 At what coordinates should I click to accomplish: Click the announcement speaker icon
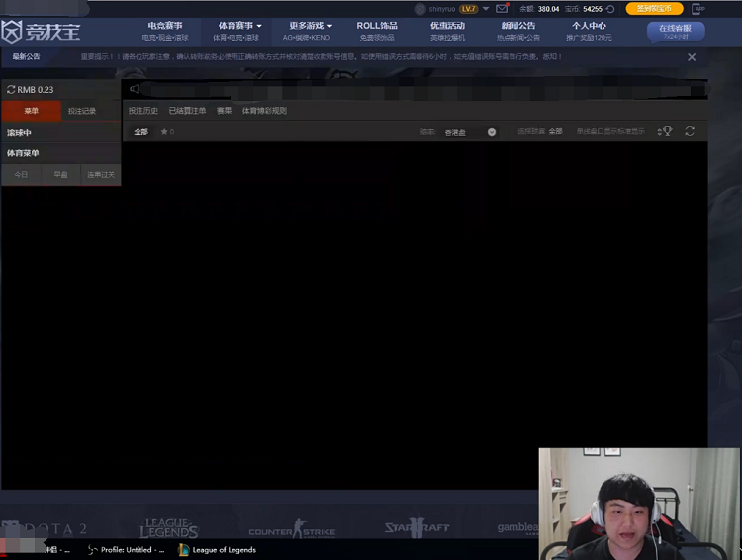pos(134,90)
